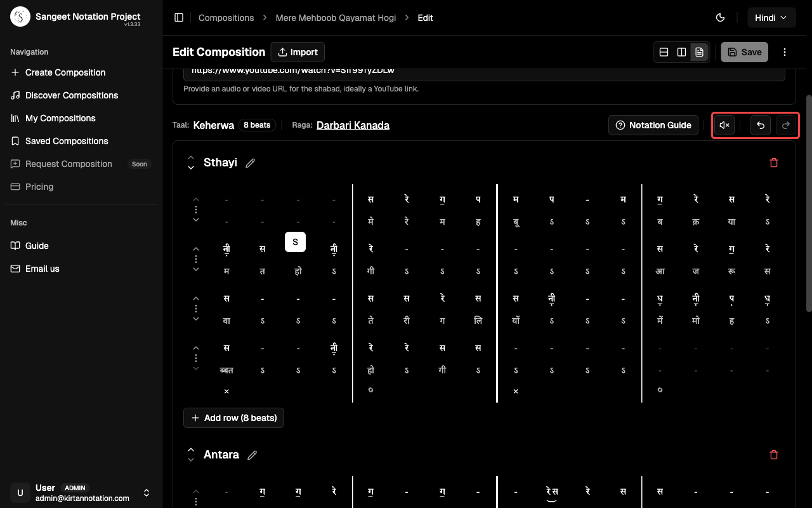Open the Darbari Kanada raga link

353,125
